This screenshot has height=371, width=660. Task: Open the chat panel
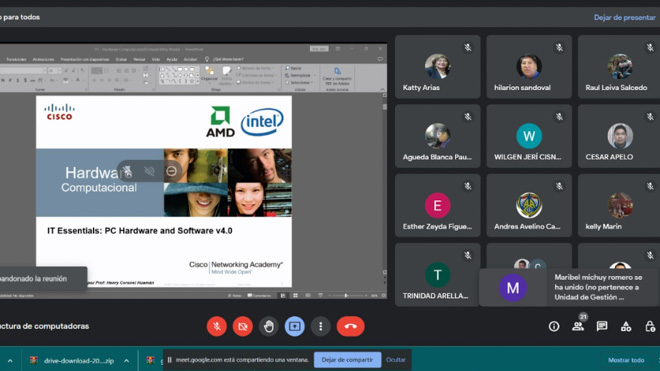(x=602, y=326)
